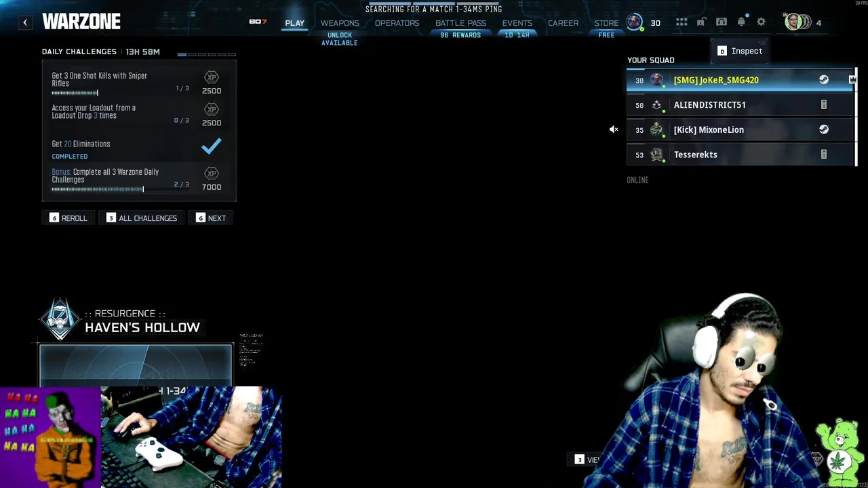This screenshot has width=868, height=488.
Task: Open the notifications bell
Action: pyautogui.click(x=741, y=22)
